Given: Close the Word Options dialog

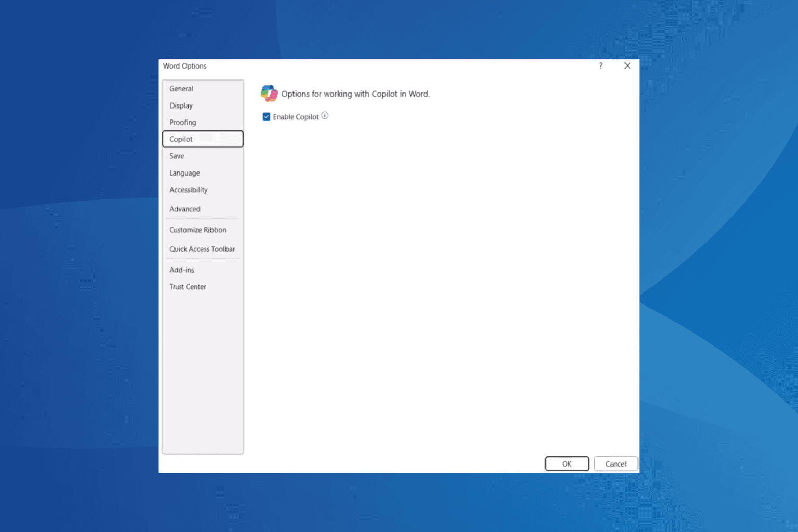Looking at the screenshot, I should click(627, 66).
